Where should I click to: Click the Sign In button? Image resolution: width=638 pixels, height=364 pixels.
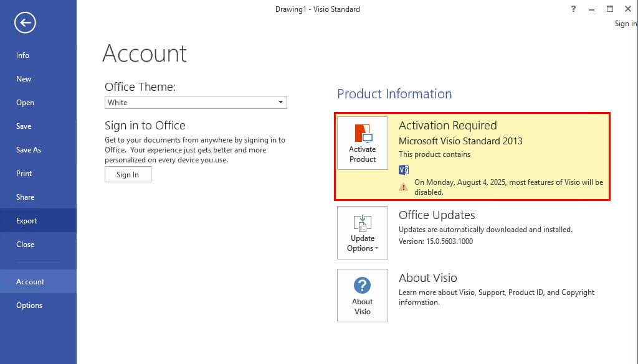tap(128, 175)
